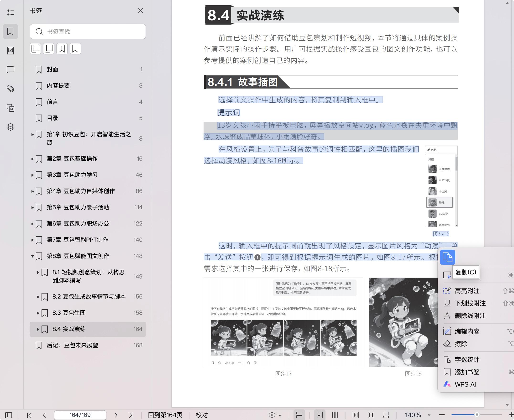Viewport: 514px width, 420px height.
Task: Expand 第7章 豆包智能PPT制作 bookmark
Action: pyautogui.click(x=32, y=240)
